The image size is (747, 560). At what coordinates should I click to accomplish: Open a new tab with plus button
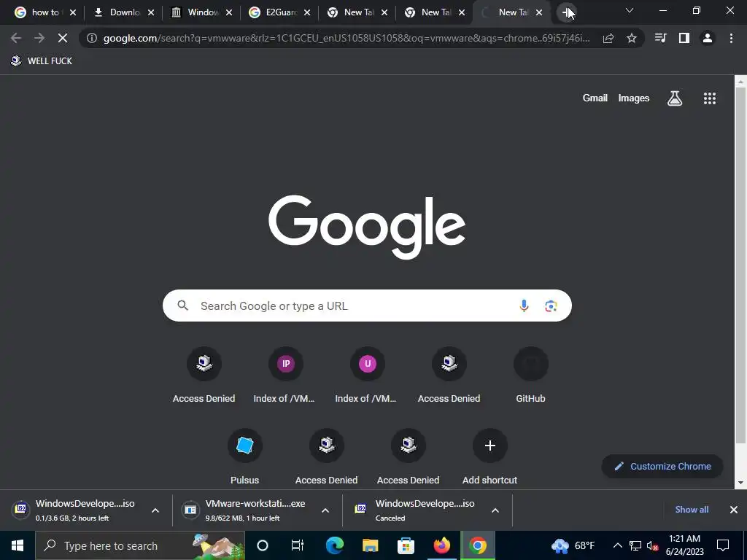(x=566, y=12)
